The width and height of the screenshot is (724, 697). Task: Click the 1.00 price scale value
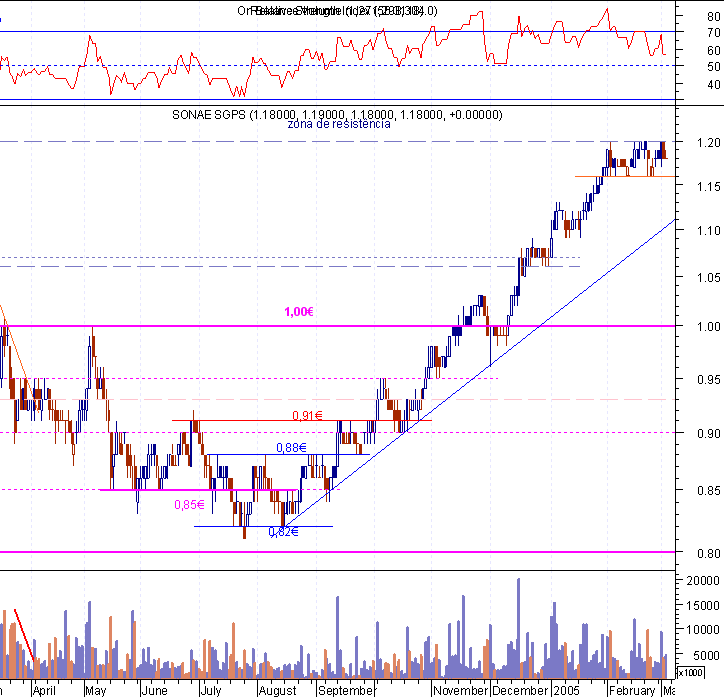pos(708,326)
